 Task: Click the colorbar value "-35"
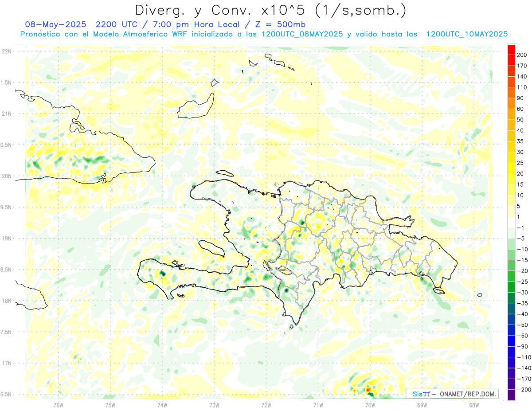(x=523, y=303)
